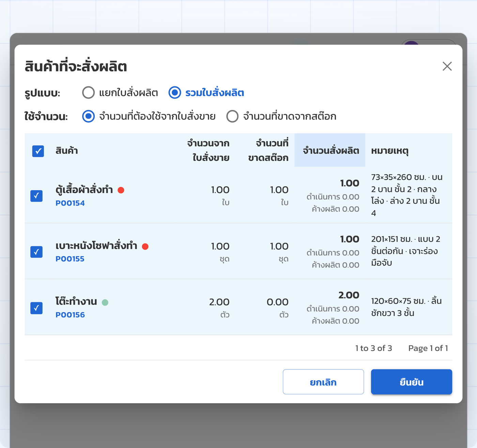Uncheck the โต๊ะทำงาน row checkbox

[x=36, y=308]
